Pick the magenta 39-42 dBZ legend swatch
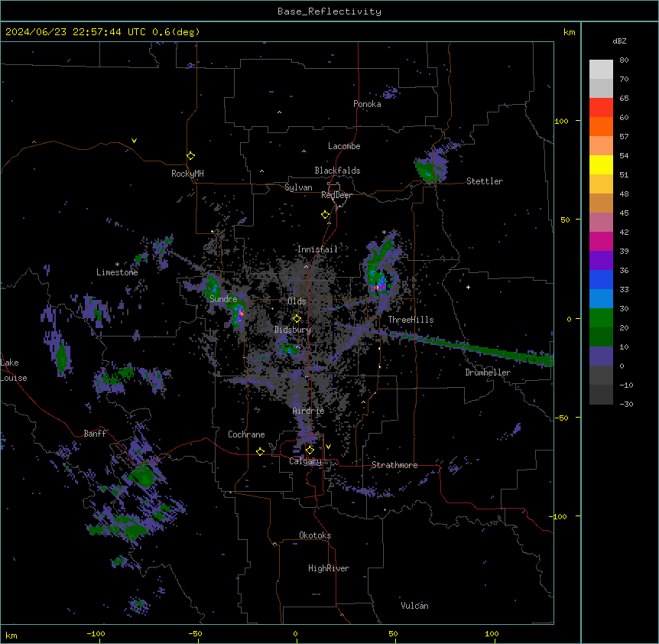Screen dimensions: 659x644 (x=601, y=241)
